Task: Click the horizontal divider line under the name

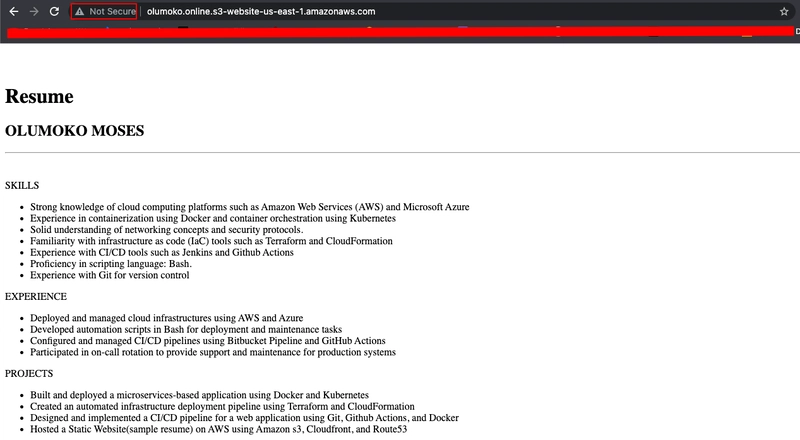Action: [x=400, y=153]
